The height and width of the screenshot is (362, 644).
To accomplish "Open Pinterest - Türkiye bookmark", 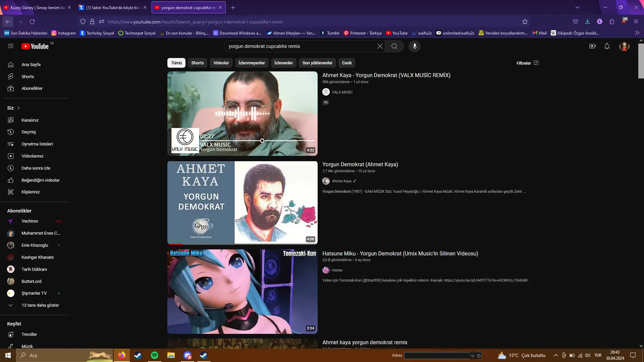I will (363, 33).
